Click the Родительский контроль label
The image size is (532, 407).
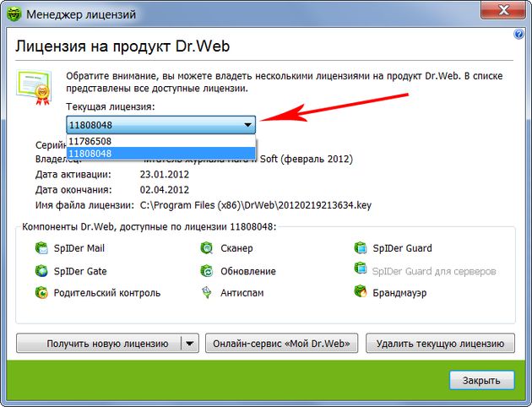[x=107, y=293]
